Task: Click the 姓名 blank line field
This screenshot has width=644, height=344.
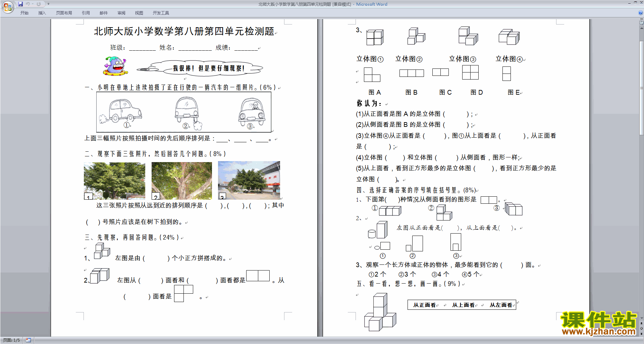Action: coord(195,48)
